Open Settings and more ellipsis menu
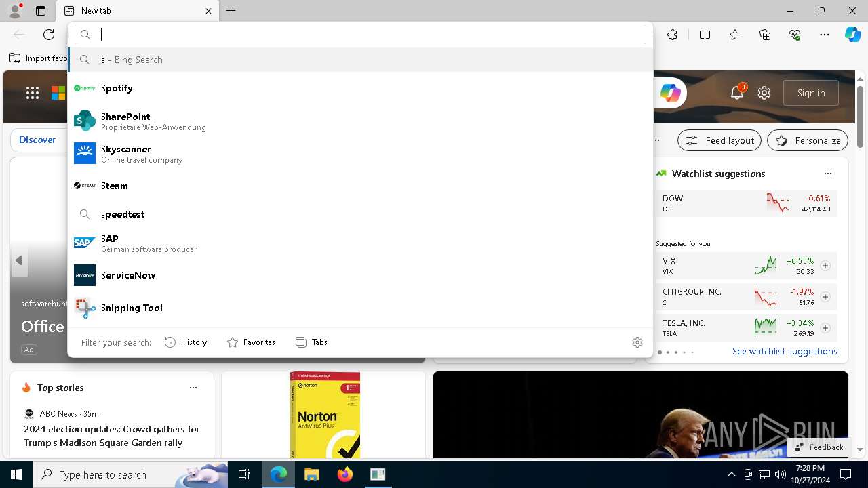 tap(825, 35)
